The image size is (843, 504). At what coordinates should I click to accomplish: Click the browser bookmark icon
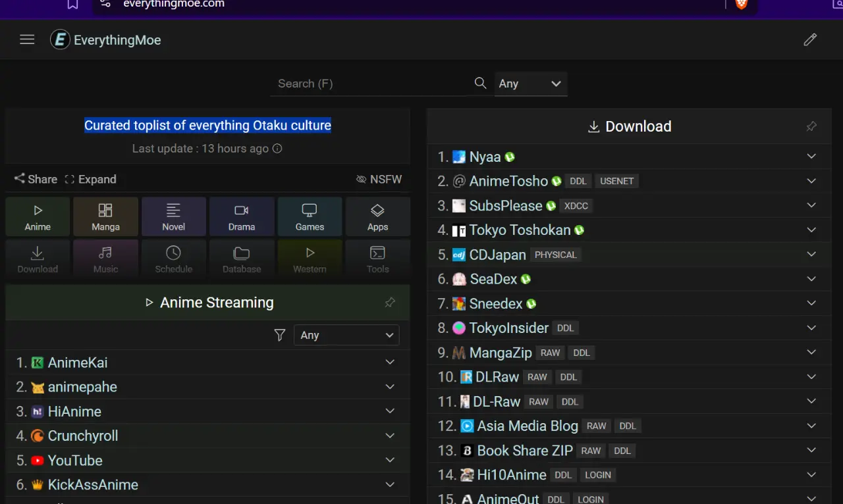click(x=72, y=5)
